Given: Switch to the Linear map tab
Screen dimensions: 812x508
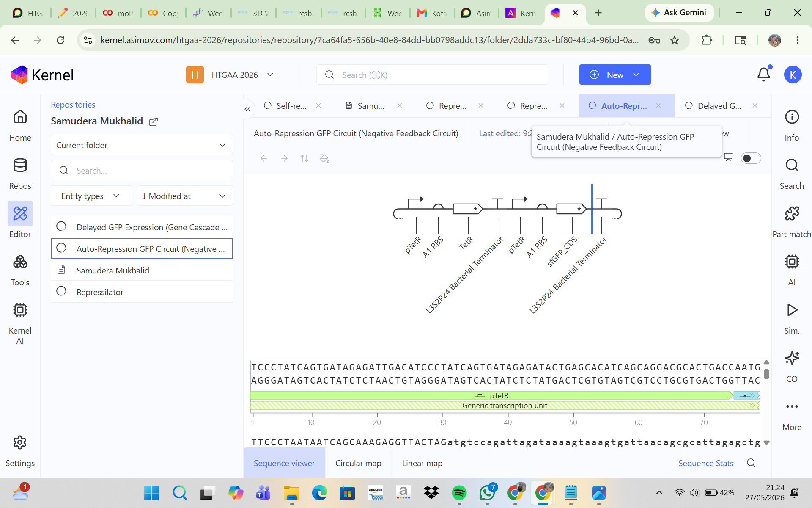Looking at the screenshot, I should (x=422, y=463).
